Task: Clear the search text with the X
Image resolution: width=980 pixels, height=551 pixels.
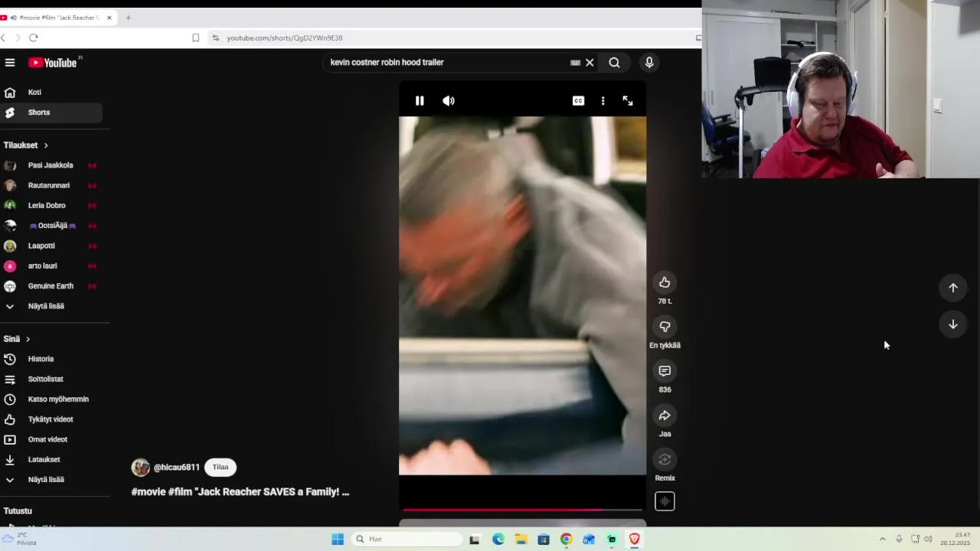Action: pos(590,63)
